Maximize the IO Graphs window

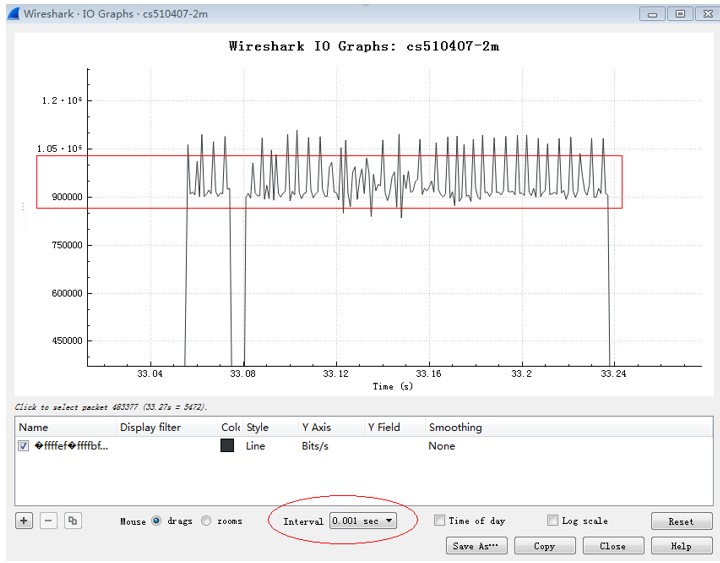pos(681,14)
